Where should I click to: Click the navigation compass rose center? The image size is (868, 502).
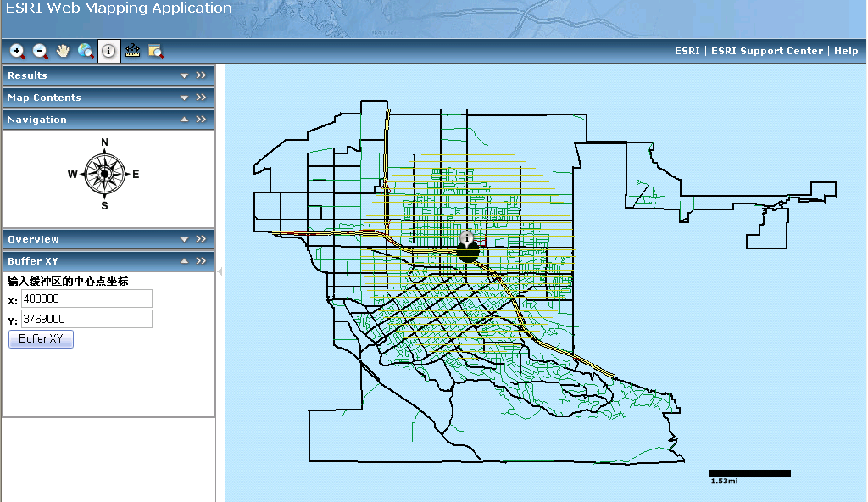104,174
